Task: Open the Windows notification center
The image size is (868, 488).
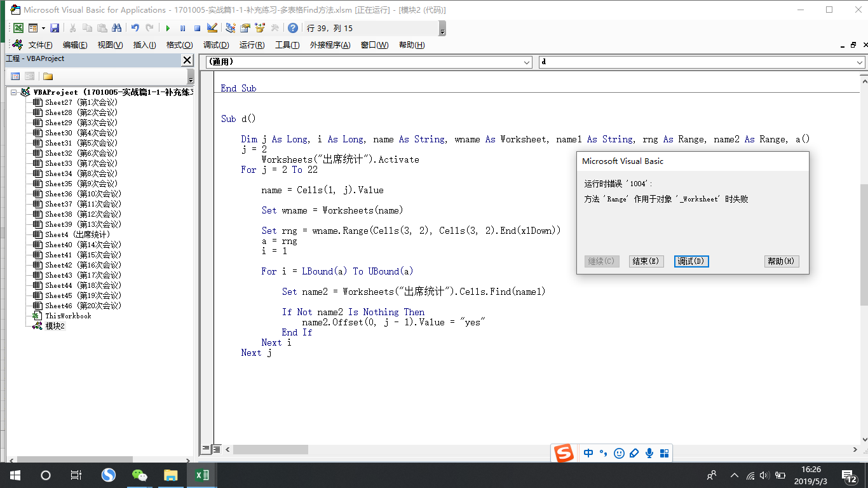Action: [850, 475]
